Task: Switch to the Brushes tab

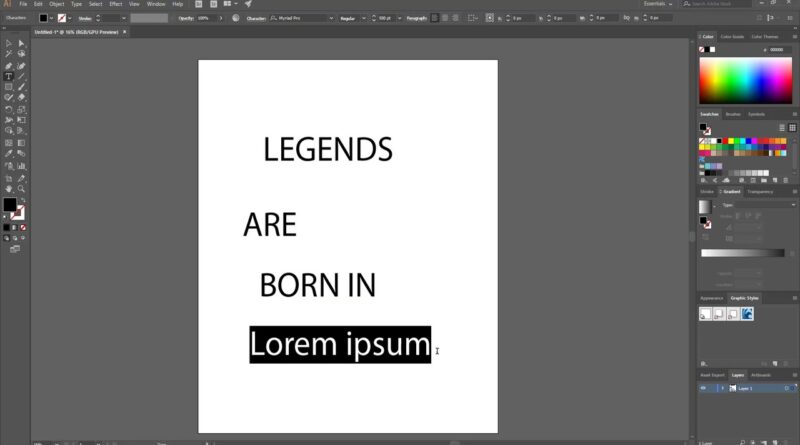Action: [x=733, y=114]
